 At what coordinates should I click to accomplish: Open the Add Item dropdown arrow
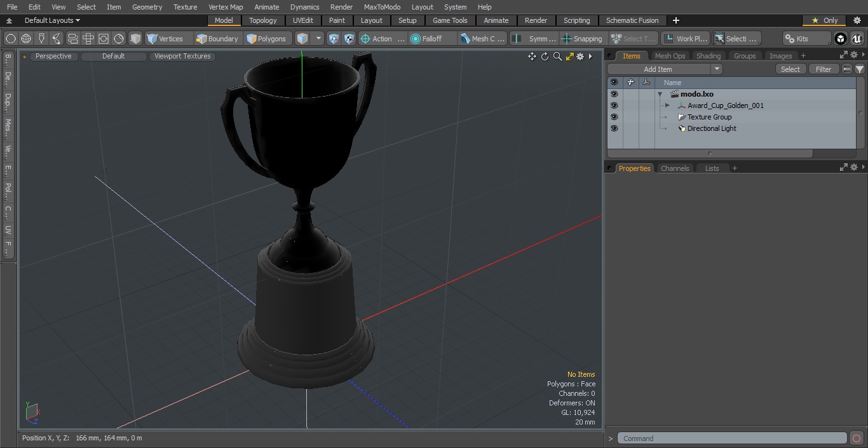717,69
